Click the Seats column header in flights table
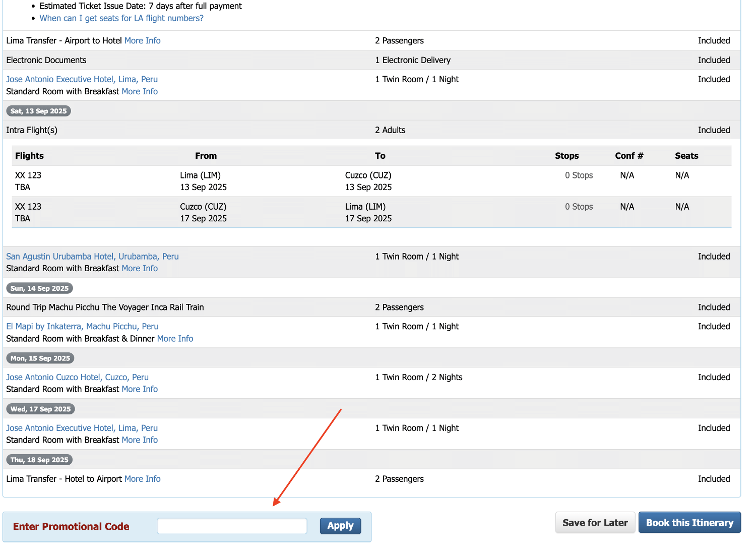The width and height of the screenshot is (756, 559). 686,156
